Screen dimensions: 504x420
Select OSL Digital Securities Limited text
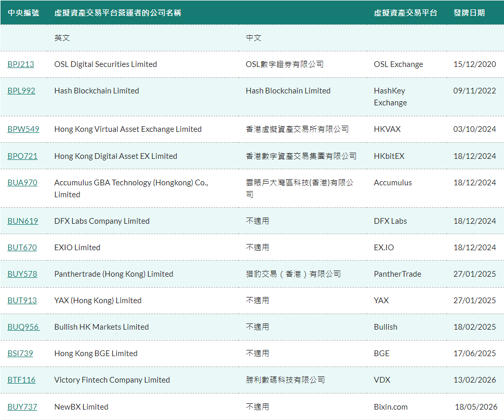click(105, 64)
